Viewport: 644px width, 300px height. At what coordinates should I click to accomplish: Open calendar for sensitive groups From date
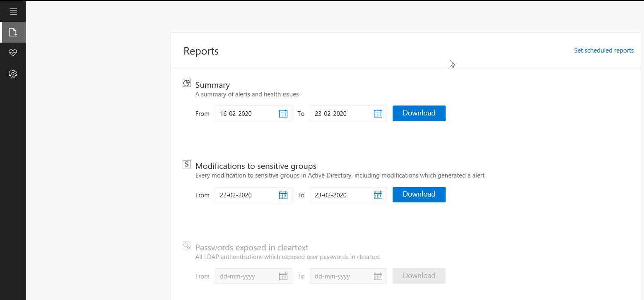(x=283, y=195)
